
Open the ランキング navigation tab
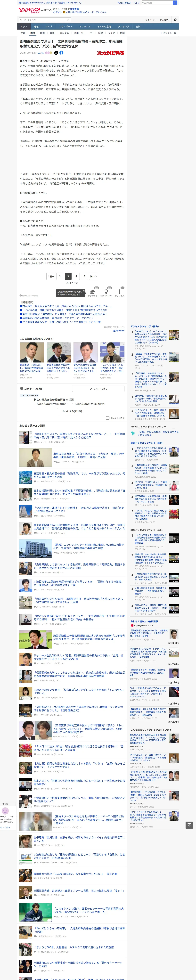pyautogui.click(x=123, y=27)
